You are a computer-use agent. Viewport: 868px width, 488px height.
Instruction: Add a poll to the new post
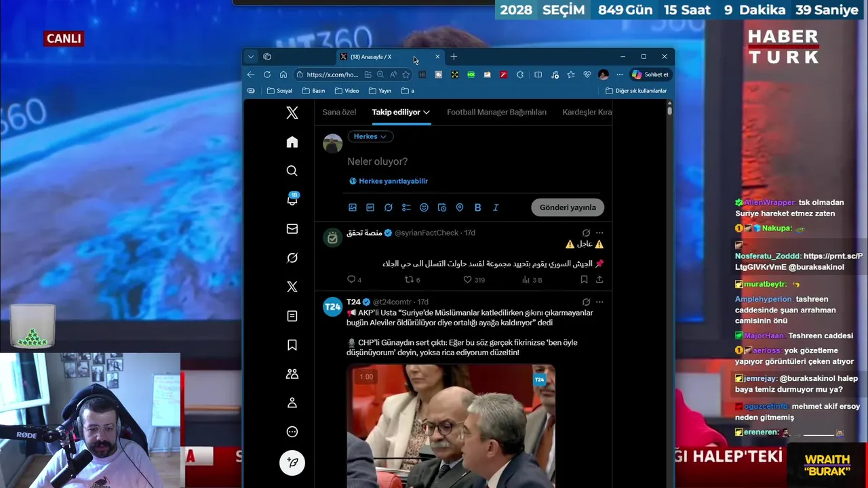[x=406, y=207]
